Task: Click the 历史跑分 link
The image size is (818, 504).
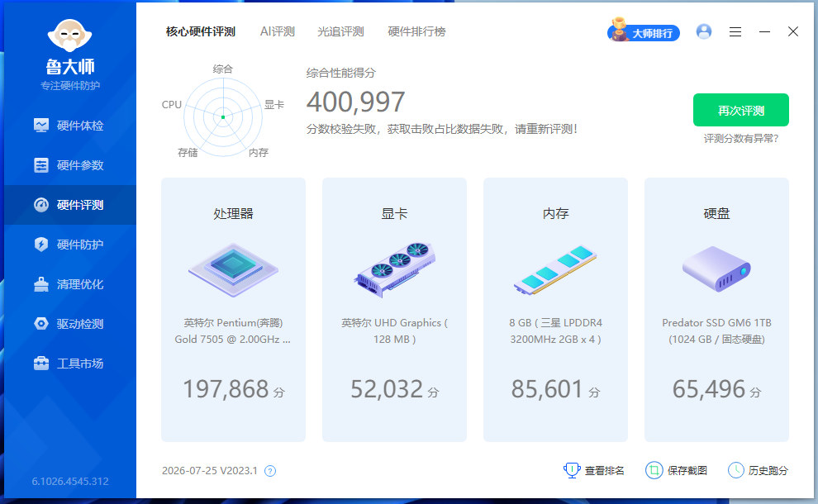Action: 768,471
